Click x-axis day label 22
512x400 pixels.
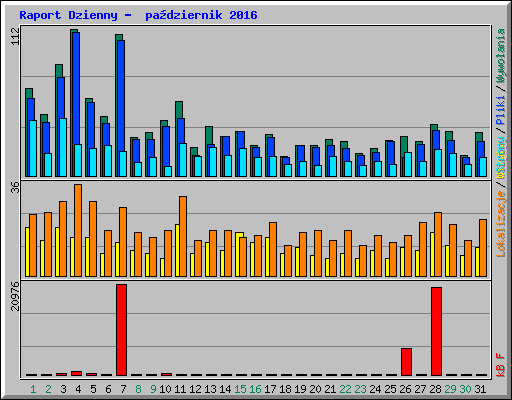[345, 389]
